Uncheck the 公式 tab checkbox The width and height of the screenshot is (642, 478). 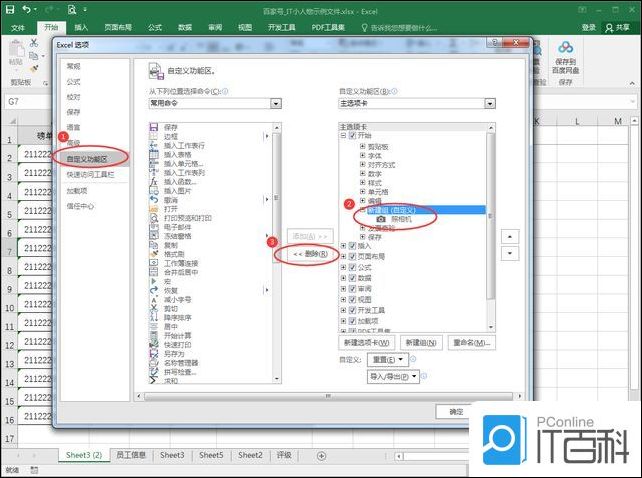click(x=352, y=267)
